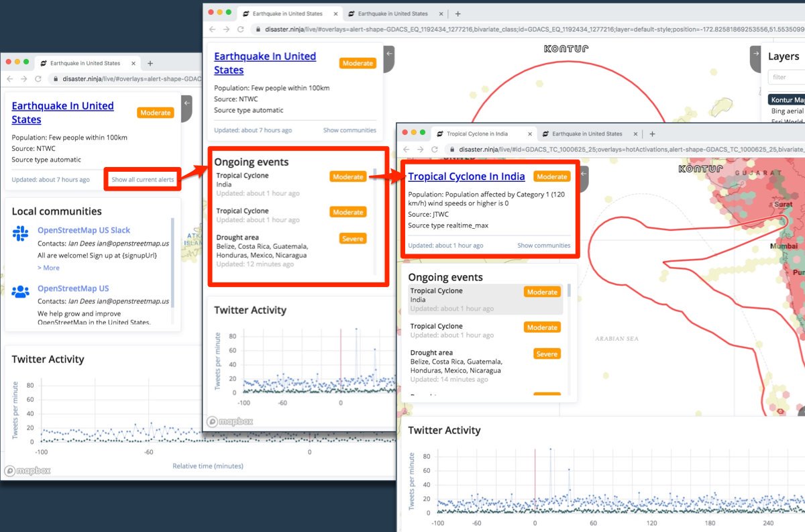Image resolution: width=805 pixels, height=532 pixels.
Task: Open OpenStreetMap US community link
Action: 73,288
